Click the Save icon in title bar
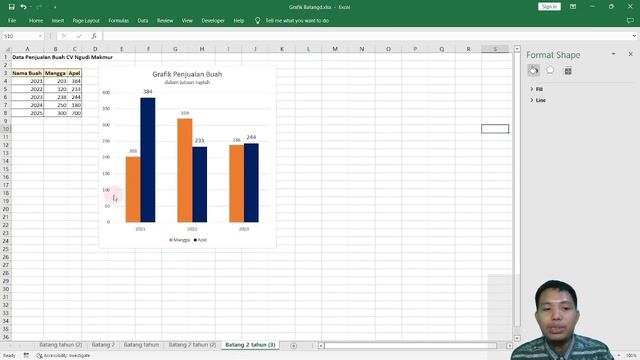Image resolution: width=640 pixels, height=360 pixels. pyautogui.click(x=11, y=7)
